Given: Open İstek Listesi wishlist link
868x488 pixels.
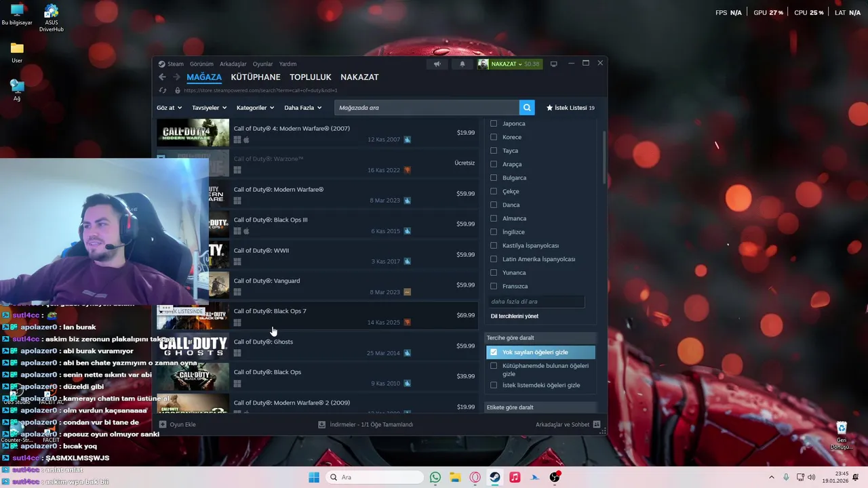Looking at the screenshot, I should tap(570, 108).
